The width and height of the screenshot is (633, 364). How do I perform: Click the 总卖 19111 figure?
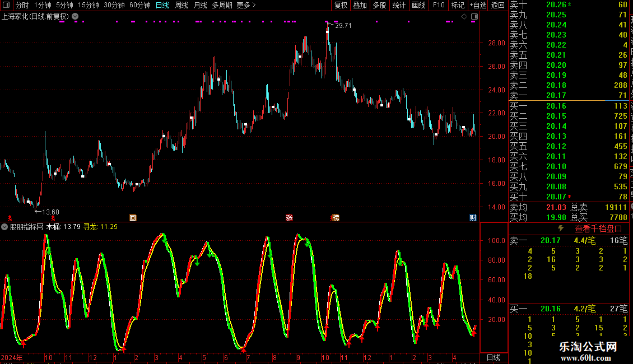616,207
